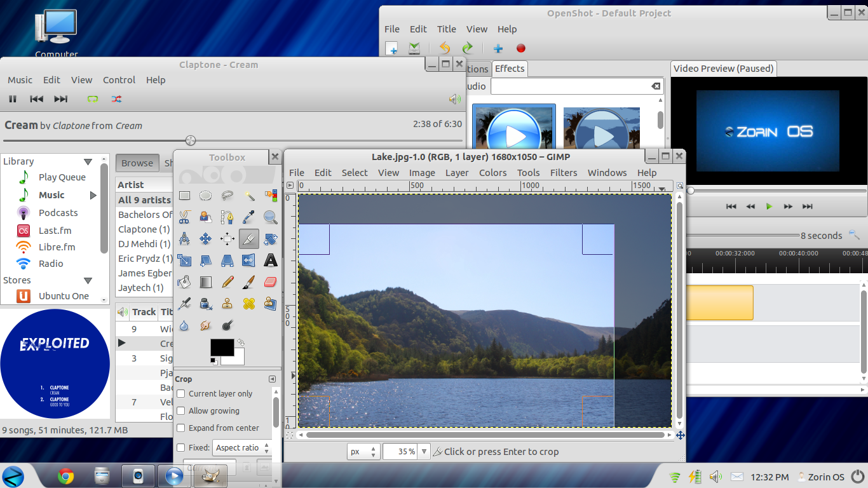868x488 pixels.
Task: Click the Browse button in music player
Action: (x=137, y=163)
